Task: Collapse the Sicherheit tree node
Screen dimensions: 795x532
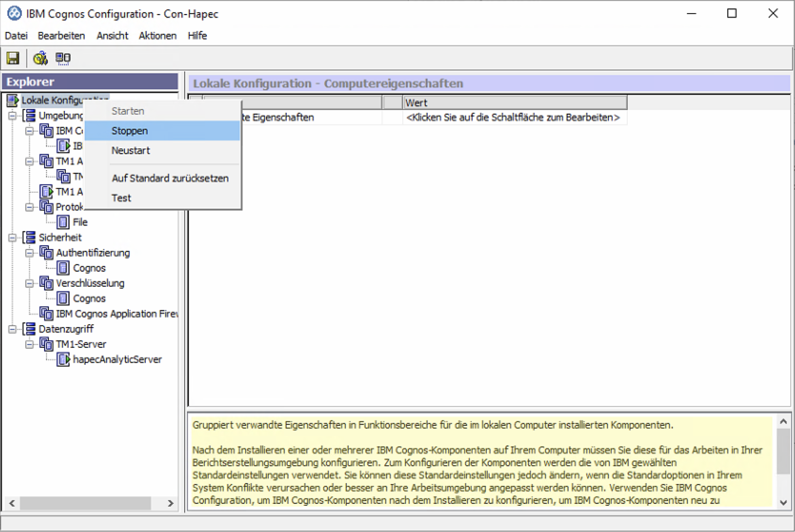Action: click(13, 238)
